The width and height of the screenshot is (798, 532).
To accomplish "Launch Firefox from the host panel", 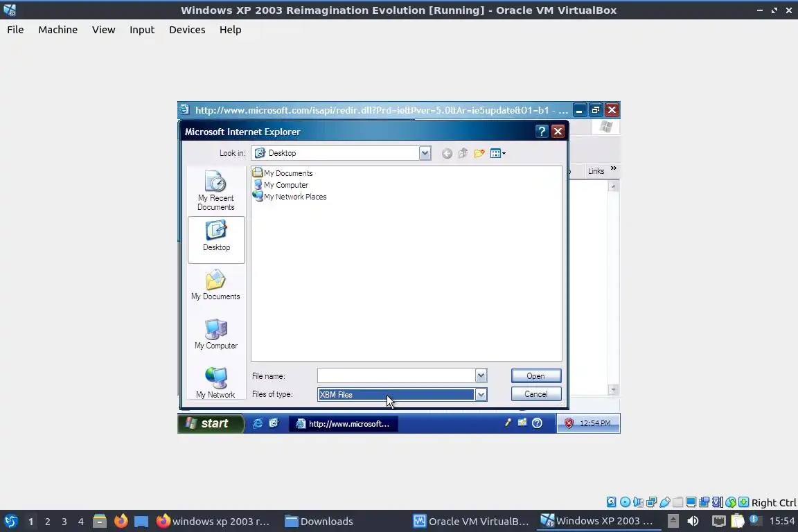I will point(121,522).
